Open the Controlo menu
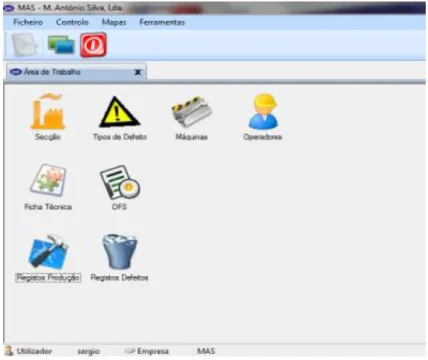428x360 pixels. (x=72, y=22)
